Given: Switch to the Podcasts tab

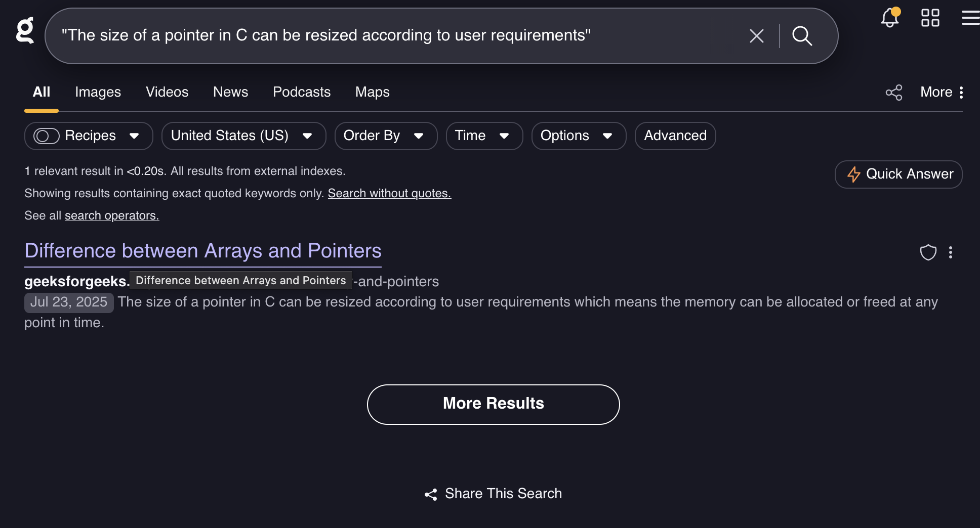Looking at the screenshot, I should pos(302,92).
